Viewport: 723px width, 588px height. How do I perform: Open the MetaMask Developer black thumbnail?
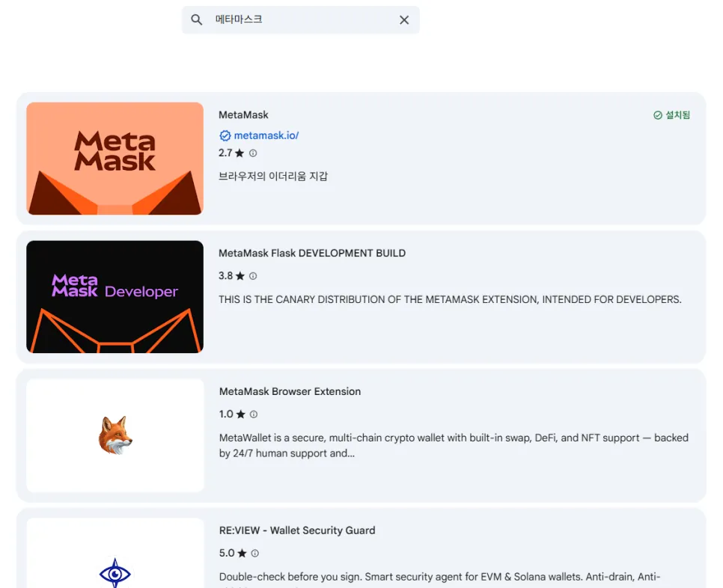[115, 297]
